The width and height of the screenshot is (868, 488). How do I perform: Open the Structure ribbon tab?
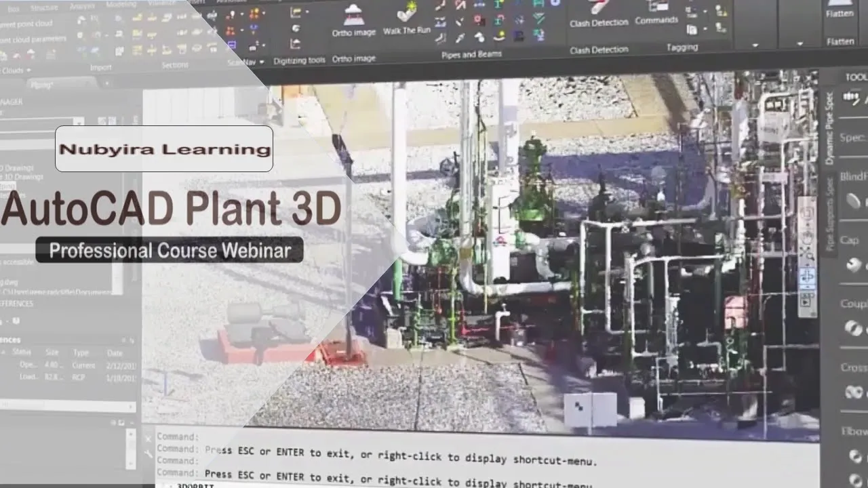pos(44,7)
